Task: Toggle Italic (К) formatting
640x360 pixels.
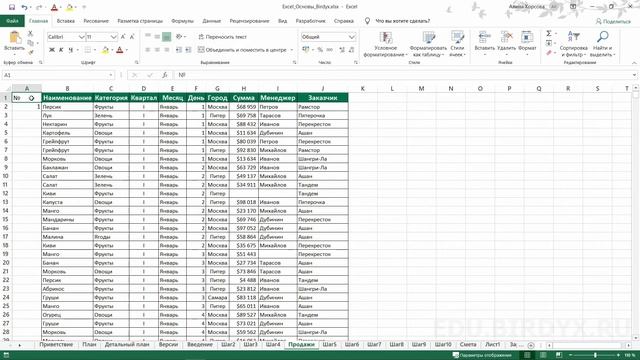Action: pyautogui.click(x=61, y=50)
